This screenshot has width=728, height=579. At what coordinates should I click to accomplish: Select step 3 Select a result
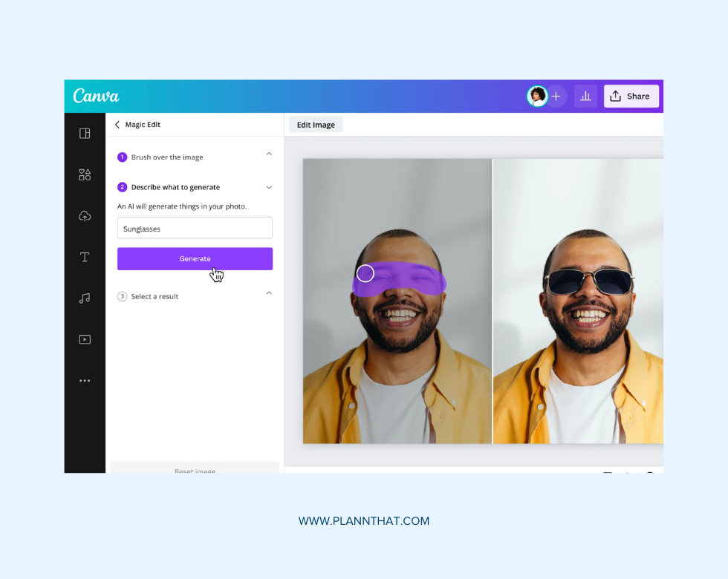pos(148,296)
